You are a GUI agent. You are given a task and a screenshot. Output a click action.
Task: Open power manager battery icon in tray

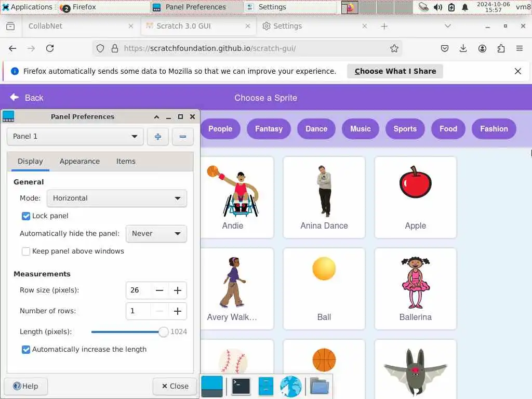pyautogui.click(x=451, y=7)
